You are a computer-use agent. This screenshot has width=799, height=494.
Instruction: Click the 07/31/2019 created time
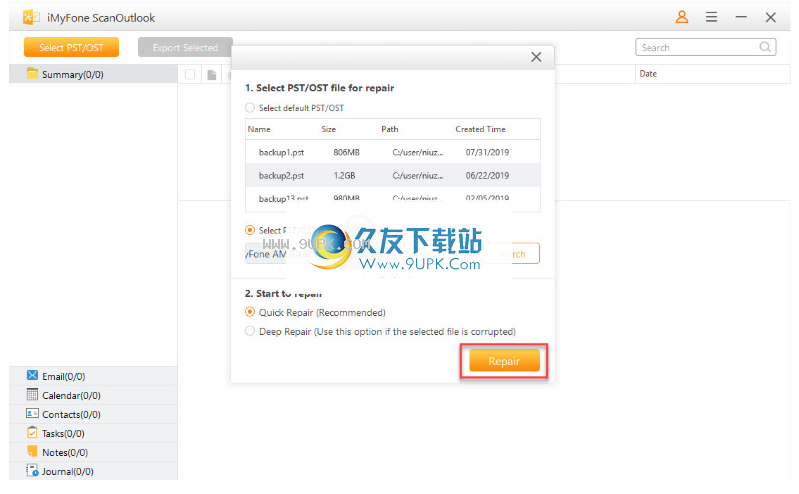pyautogui.click(x=487, y=152)
